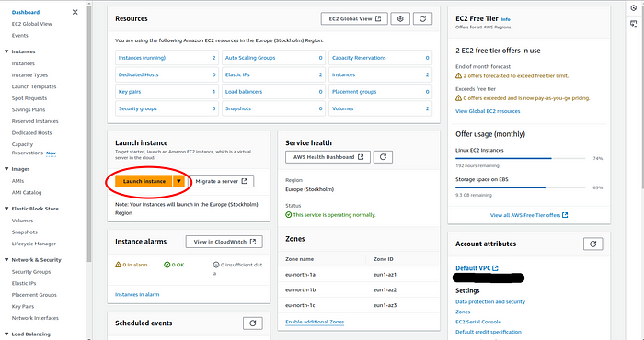Open Default credit specification setting

coord(489,332)
